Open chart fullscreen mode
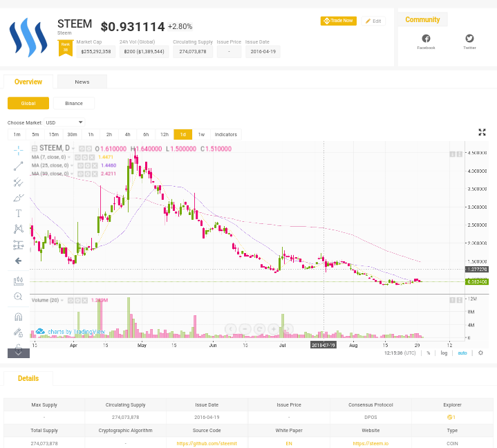The image size is (497, 448). (482, 132)
